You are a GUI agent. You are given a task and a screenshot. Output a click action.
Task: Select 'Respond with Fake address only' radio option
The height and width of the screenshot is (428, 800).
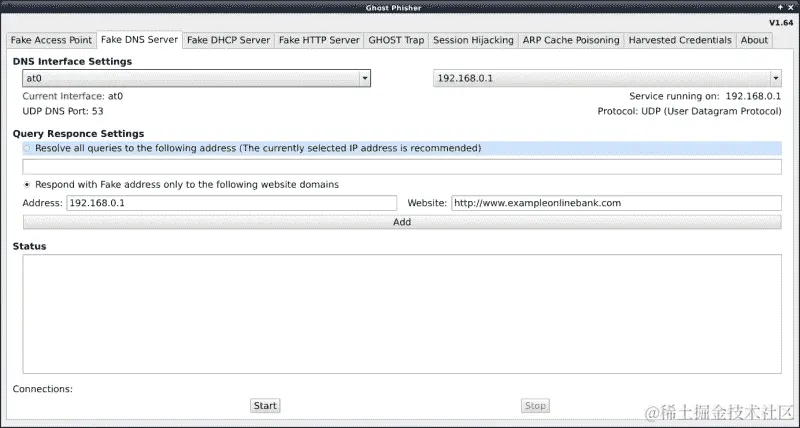(27, 185)
